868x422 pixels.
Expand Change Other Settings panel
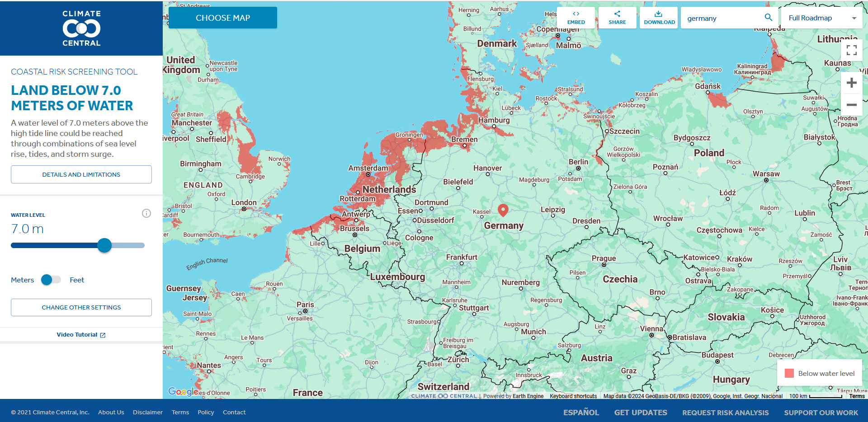tap(81, 307)
